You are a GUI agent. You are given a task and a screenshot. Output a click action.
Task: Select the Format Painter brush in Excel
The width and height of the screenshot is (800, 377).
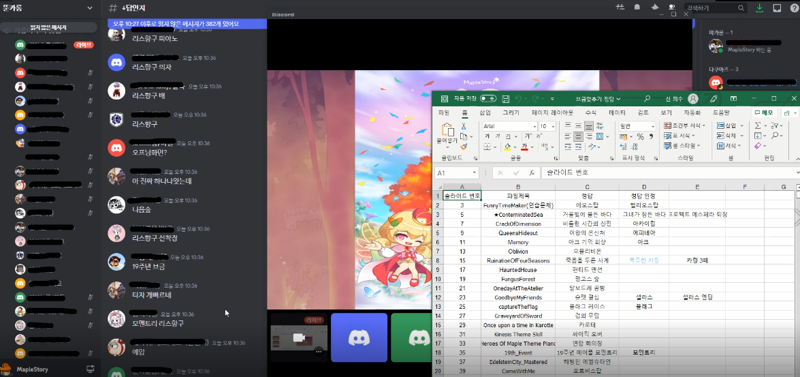point(464,146)
